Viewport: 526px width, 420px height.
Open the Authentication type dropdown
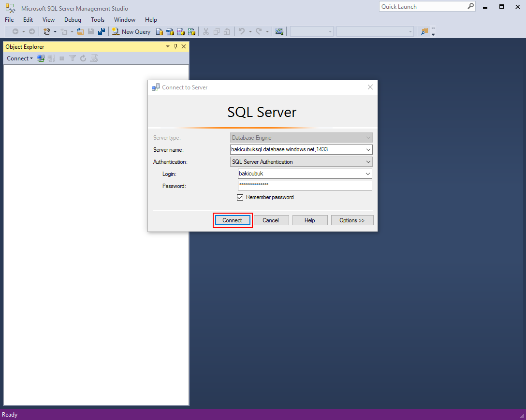click(368, 162)
